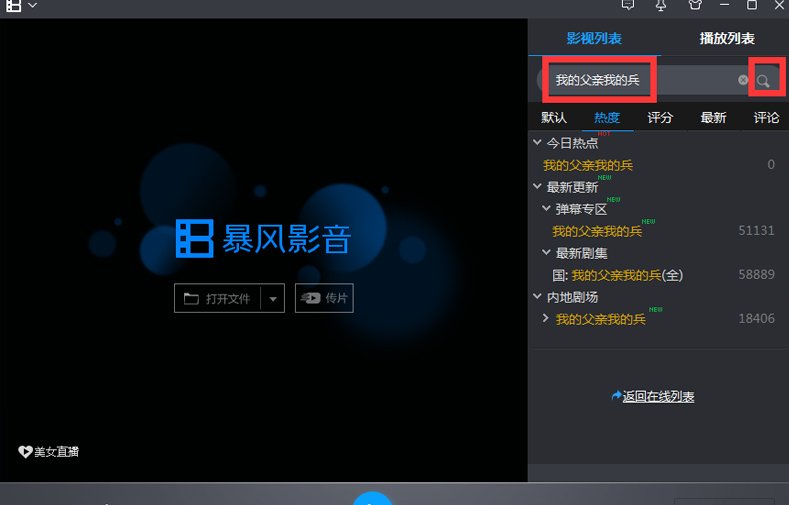Collapse the 内地剧场 group
The height and width of the screenshot is (505, 789).
pyautogui.click(x=537, y=297)
